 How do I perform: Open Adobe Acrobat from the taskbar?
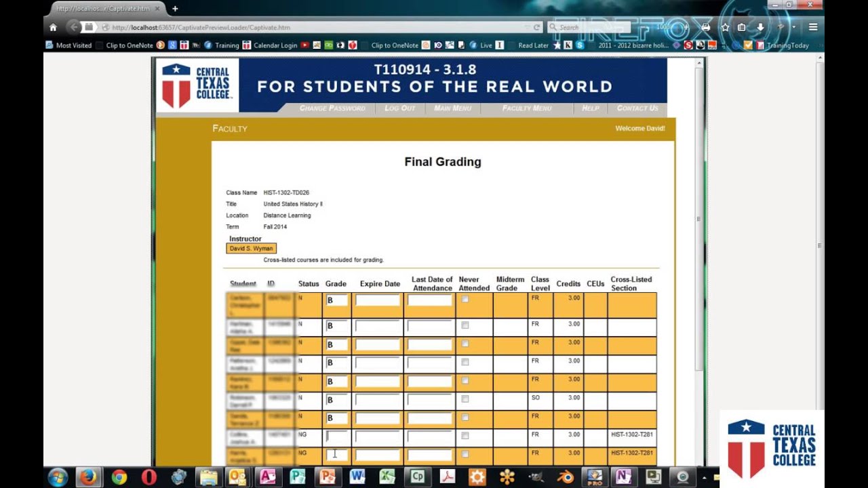coord(448,476)
